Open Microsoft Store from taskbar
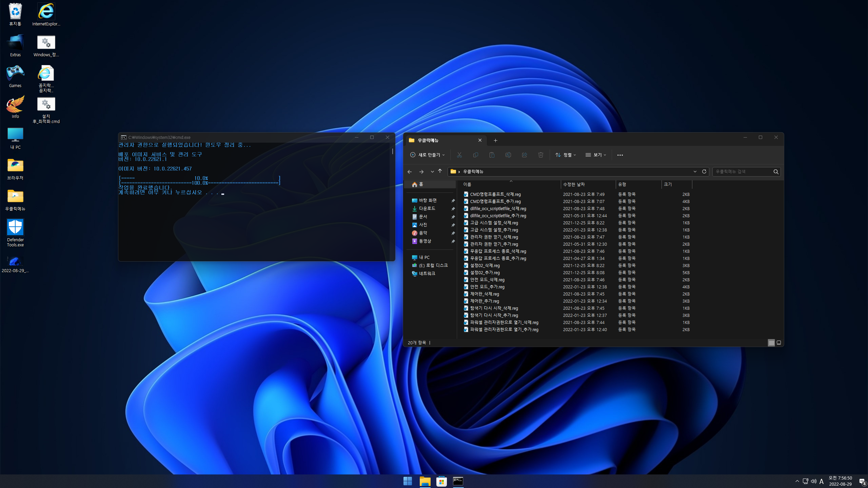868x488 pixels. coord(441,481)
